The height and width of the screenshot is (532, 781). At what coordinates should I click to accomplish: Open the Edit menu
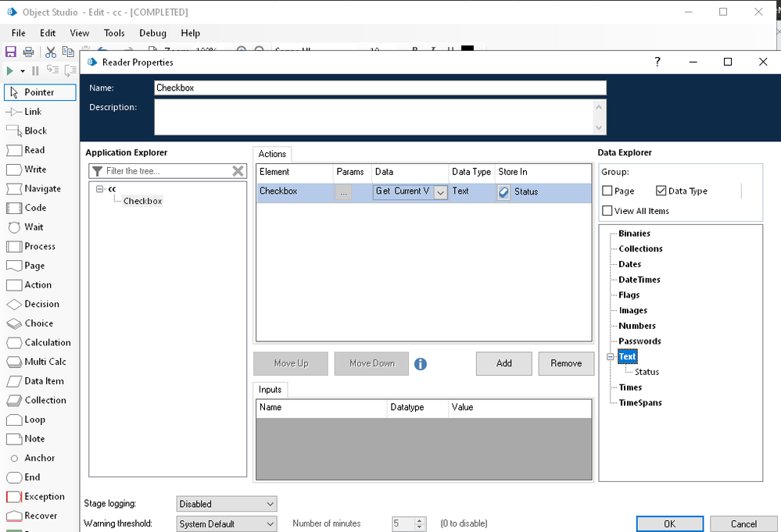coord(48,33)
